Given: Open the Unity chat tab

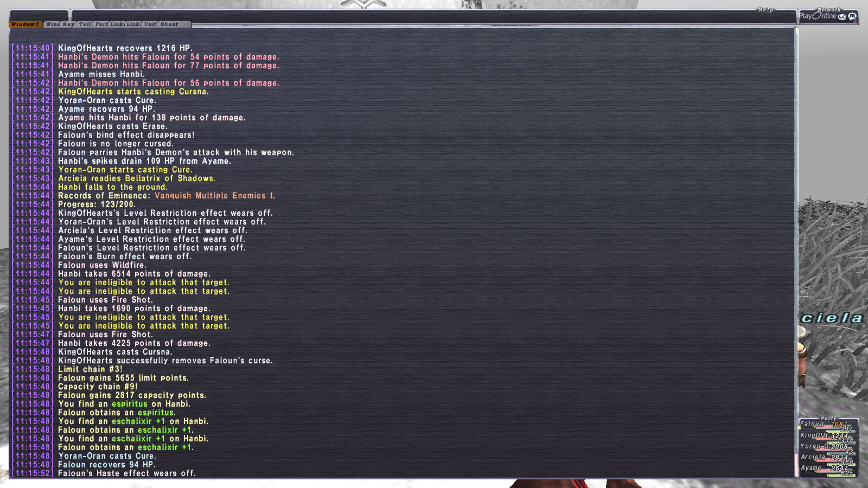Looking at the screenshot, I should [x=150, y=24].
